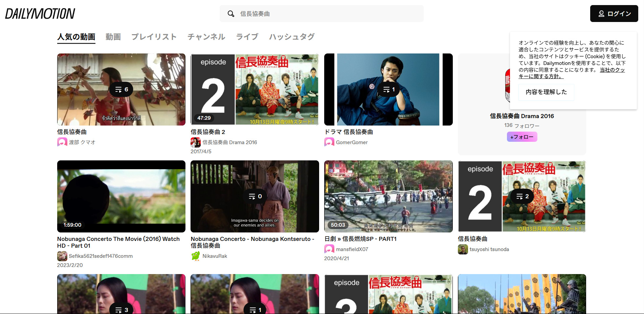This screenshot has height=314, width=644.
Task: Open the チャンネル tab
Action: click(206, 37)
